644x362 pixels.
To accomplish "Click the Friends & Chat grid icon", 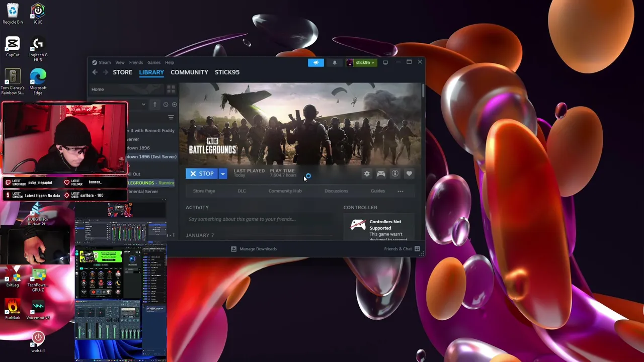I will [417, 249].
